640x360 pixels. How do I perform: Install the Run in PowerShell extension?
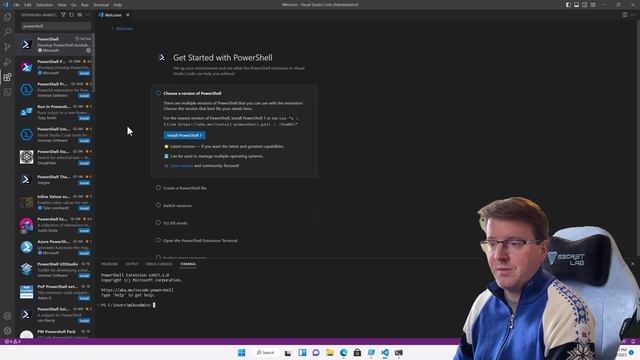tap(84, 118)
